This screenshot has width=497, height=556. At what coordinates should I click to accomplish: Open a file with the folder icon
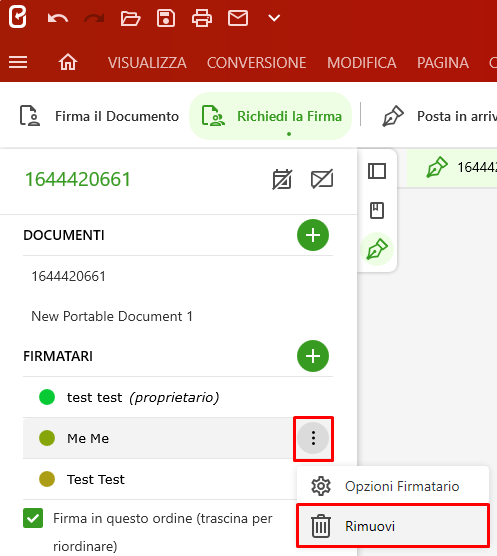point(130,18)
